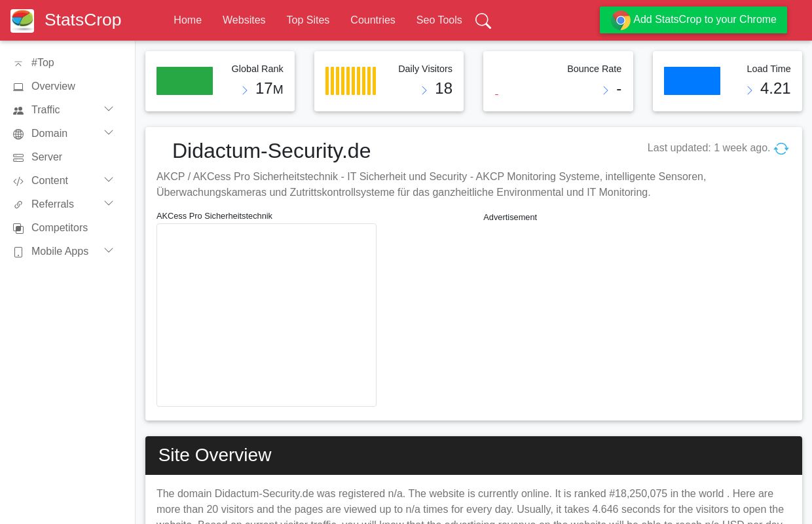
Task: Open Global Rank details via its arrow
Action: coord(245,90)
